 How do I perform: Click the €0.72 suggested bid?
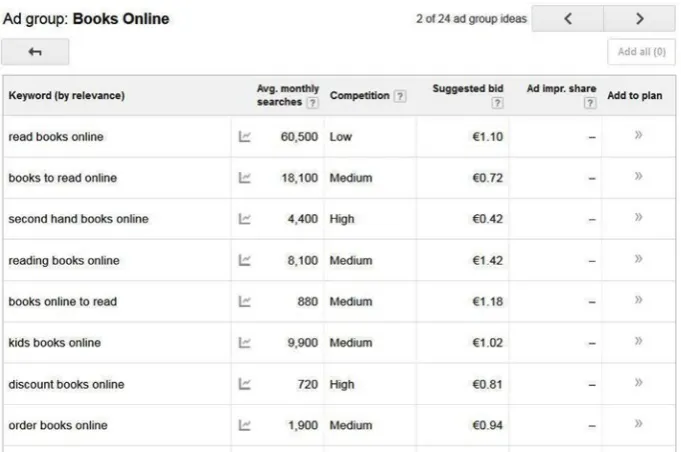(488, 178)
